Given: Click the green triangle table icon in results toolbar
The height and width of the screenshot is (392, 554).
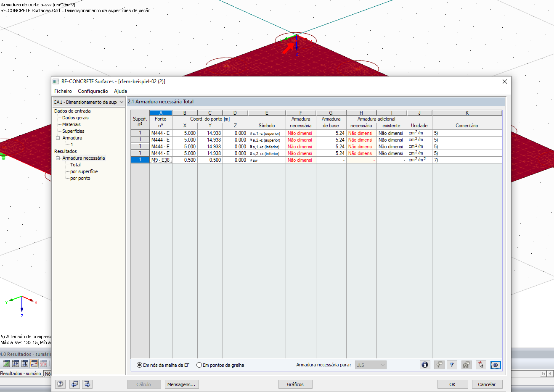Looking at the screenshot, I should 6,363.
